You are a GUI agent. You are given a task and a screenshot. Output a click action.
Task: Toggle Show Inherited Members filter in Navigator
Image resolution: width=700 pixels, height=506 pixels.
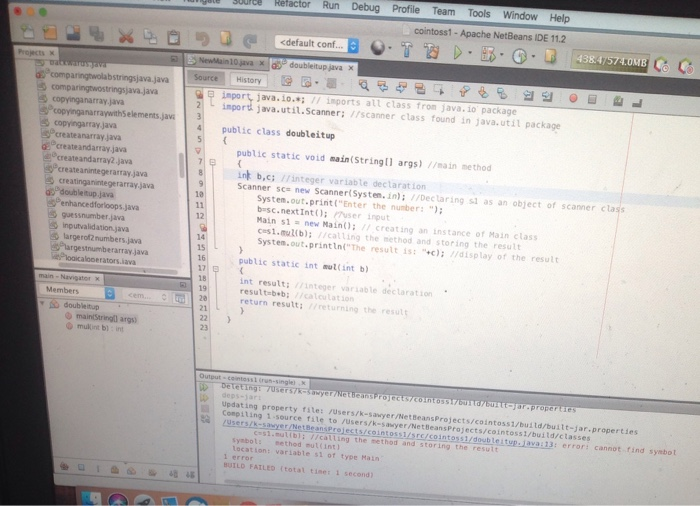tap(65, 466)
